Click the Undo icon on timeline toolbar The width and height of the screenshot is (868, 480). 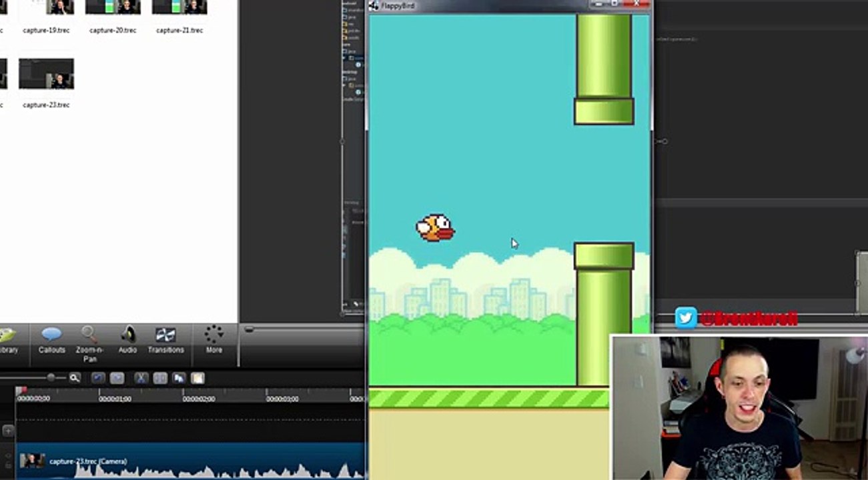(x=97, y=378)
